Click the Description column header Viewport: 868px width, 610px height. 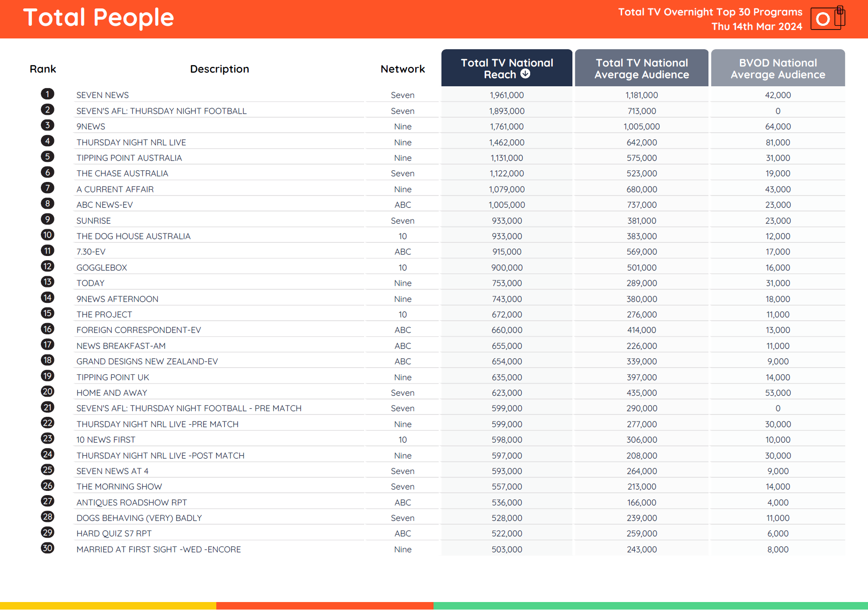[219, 68]
